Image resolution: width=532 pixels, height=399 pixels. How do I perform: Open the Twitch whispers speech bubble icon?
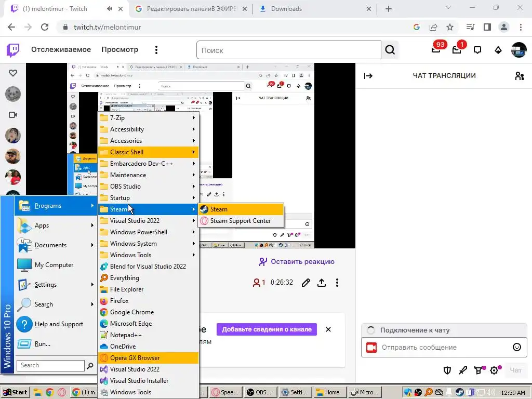click(x=477, y=50)
